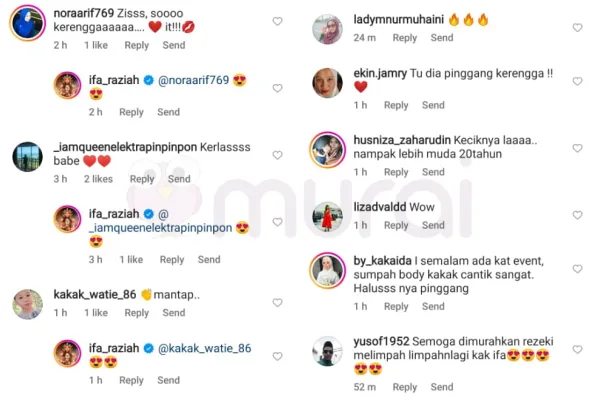Reply to noraarif769's comment
The image size is (600, 400).
coord(137,45)
